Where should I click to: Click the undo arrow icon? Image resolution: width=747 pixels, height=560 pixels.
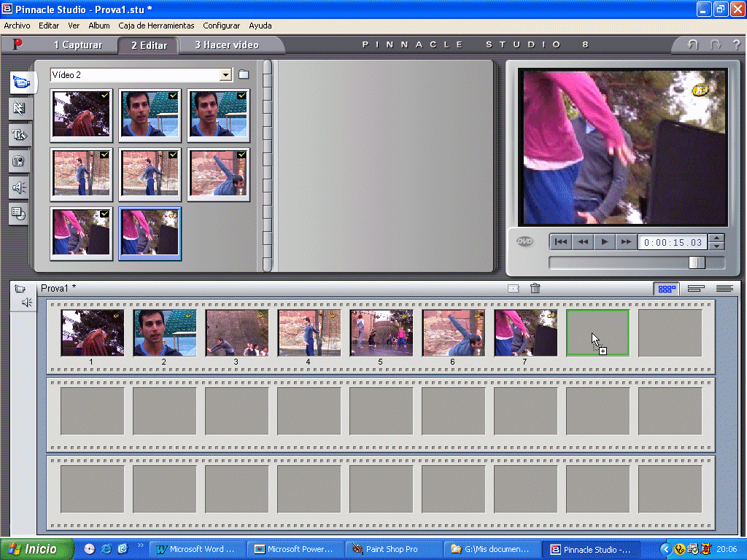(692, 44)
